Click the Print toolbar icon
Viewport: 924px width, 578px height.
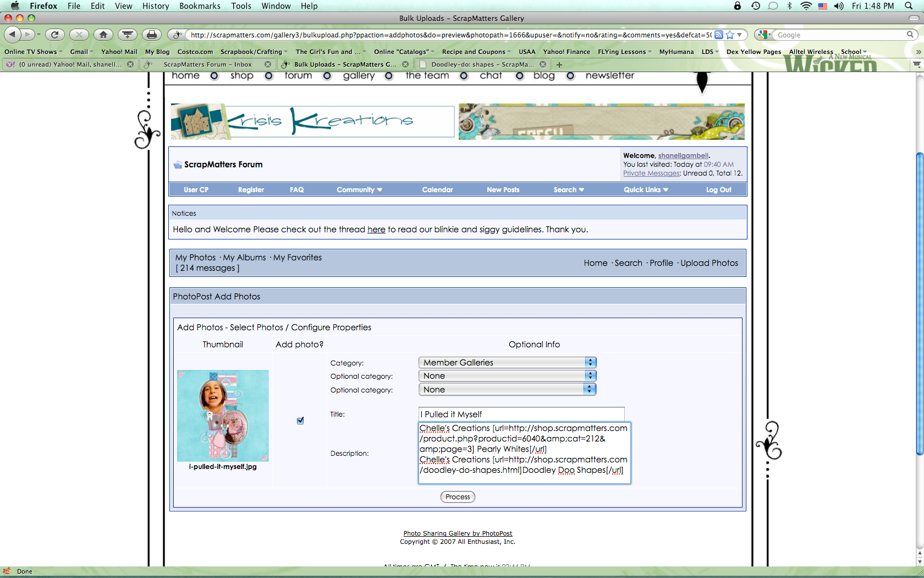(x=152, y=35)
